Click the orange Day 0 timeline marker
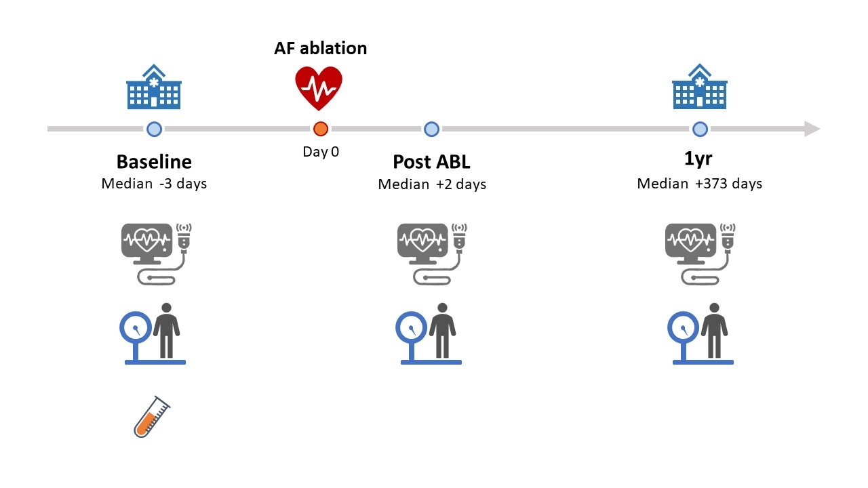This screenshot has width=868, height=488. [320, 129]
